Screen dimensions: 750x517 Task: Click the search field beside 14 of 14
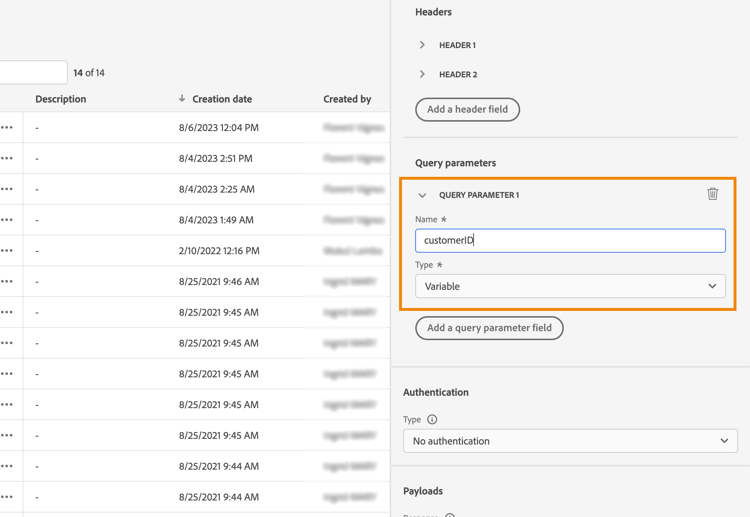[32, 72]
